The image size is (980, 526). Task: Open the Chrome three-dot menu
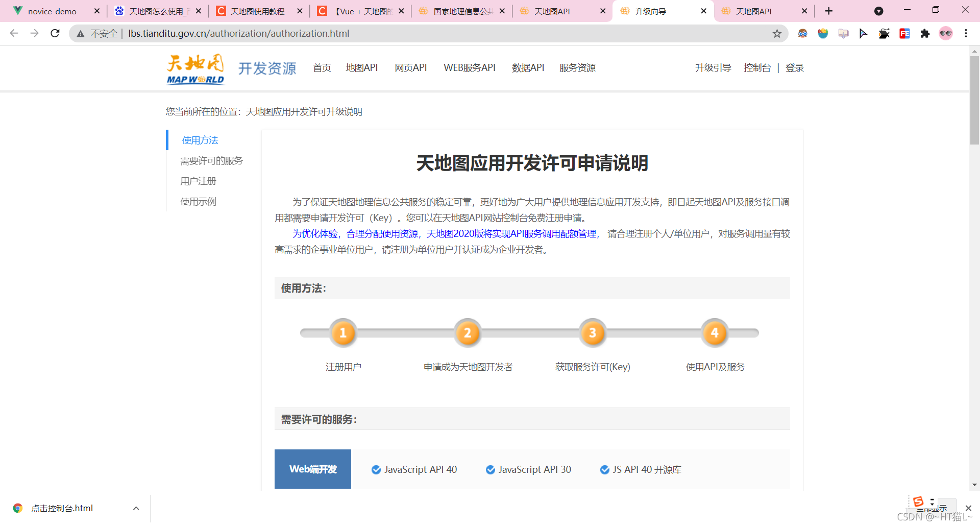[966, 34]
